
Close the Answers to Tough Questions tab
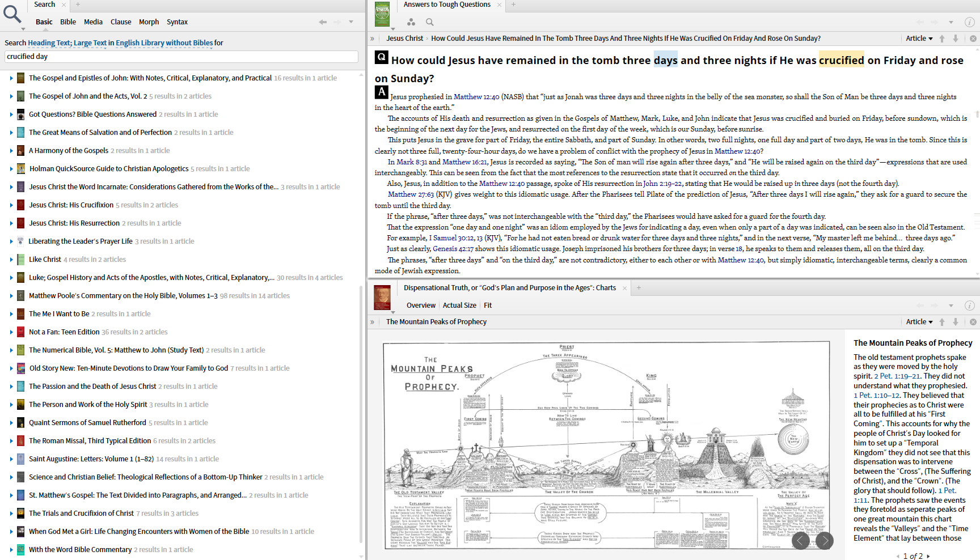click(499, 5)
